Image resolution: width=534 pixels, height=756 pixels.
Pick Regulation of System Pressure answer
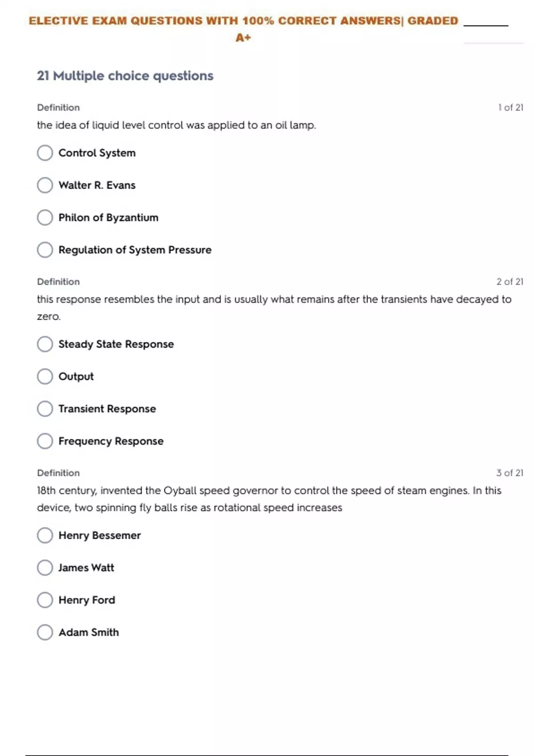point(45,250)
